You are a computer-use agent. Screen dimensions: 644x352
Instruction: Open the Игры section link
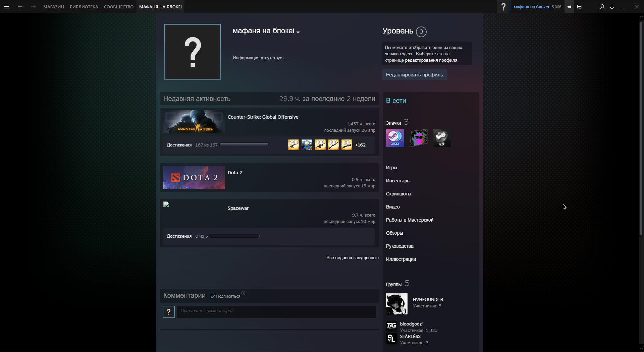click(391, 168)
